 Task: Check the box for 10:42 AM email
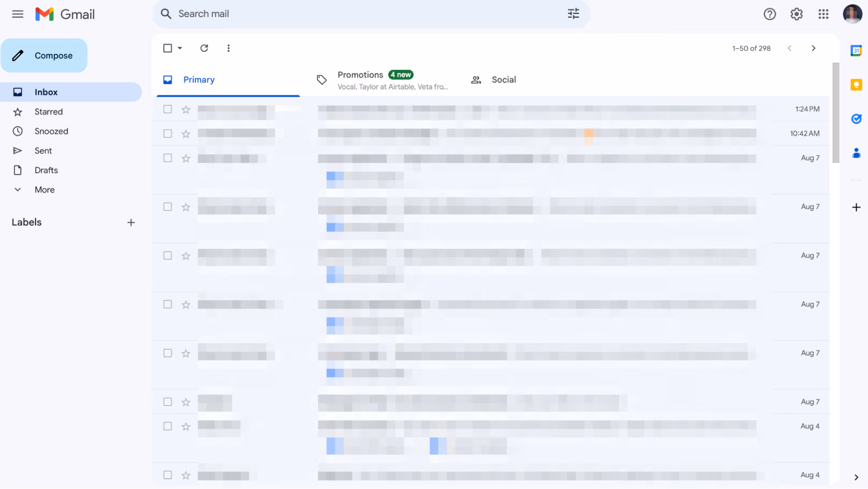[x=168, y=134]
